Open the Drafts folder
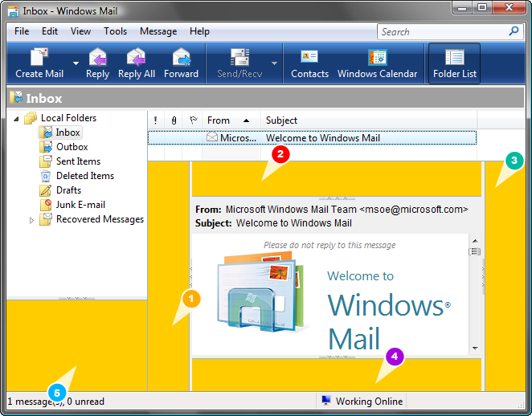The image size is (532, 416). 68,190
